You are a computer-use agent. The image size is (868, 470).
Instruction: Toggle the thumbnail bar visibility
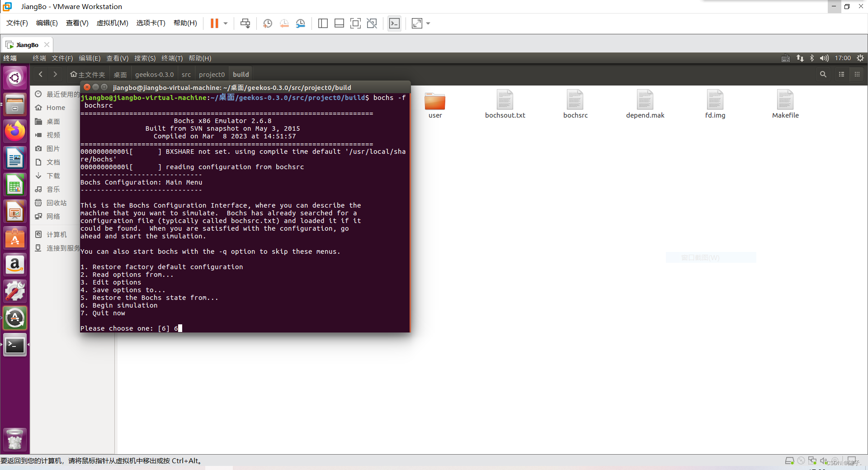(339, 23)
